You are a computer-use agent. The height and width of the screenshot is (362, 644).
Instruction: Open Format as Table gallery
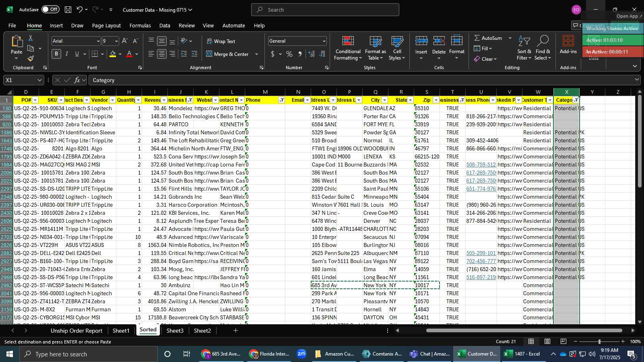[375, 48]
